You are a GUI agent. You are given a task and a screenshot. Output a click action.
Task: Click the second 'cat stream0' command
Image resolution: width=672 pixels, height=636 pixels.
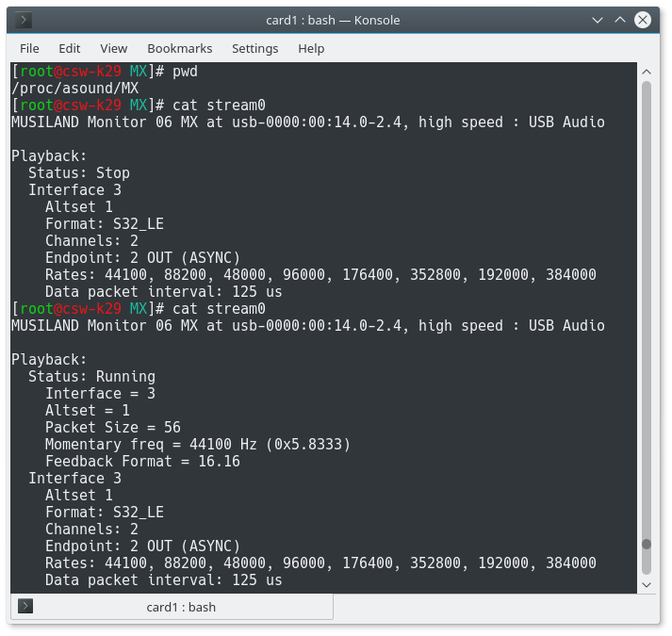click(x=219, y=308)
